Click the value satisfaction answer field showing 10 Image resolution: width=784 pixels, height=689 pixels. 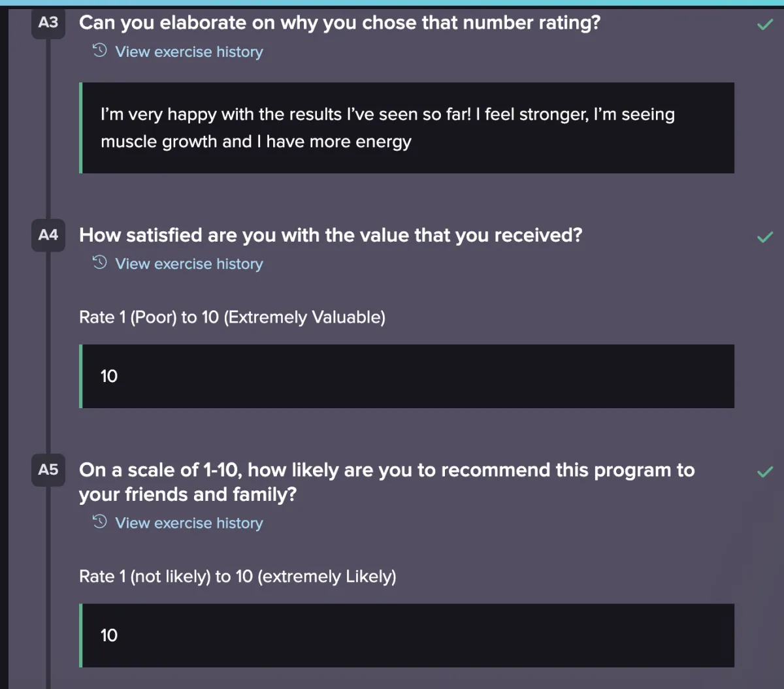tap(408, 376)
